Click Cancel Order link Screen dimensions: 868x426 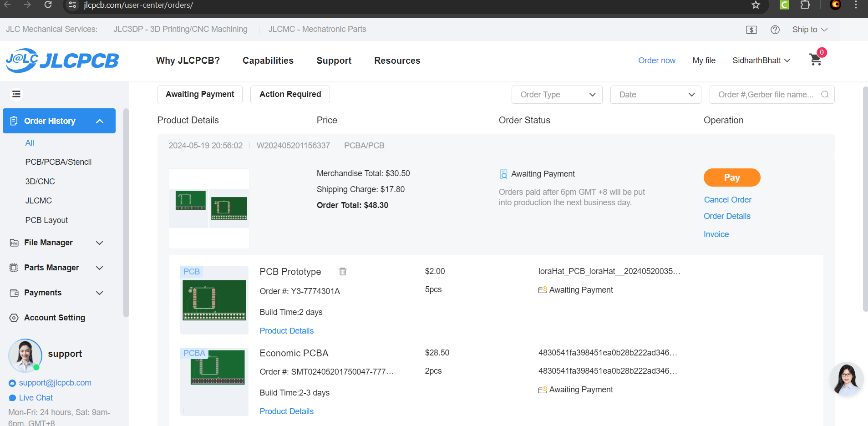(x=728, y=200)
